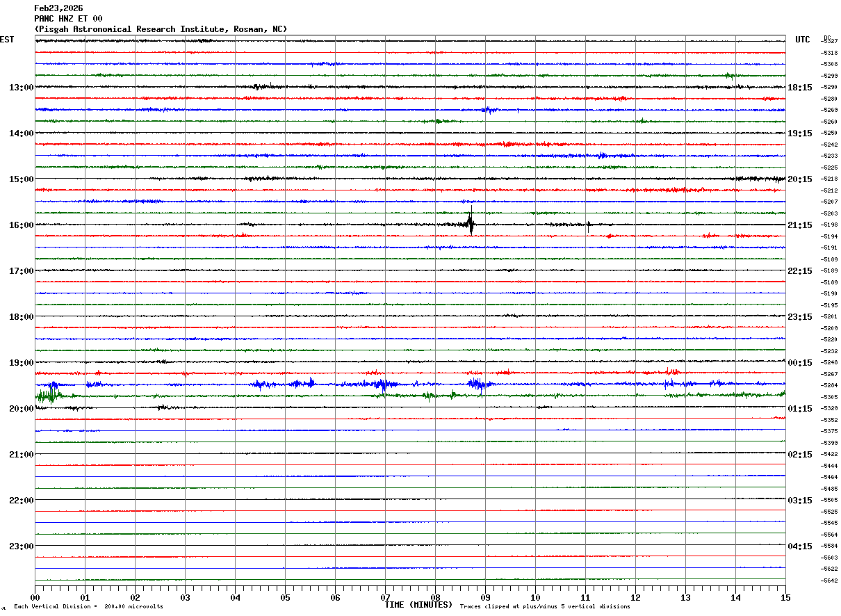Click the DC offset value '-5218'
The width and height of the screenshot is (841, 616).
[829, 179]
